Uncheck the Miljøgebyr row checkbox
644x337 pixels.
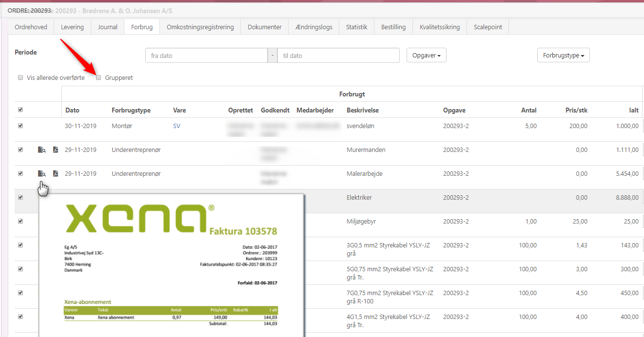pos(20,221)
